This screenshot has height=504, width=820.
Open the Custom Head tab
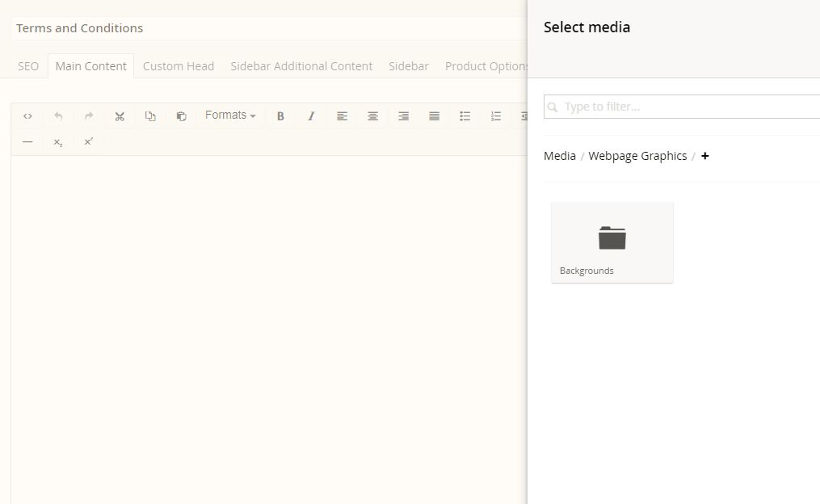tap(179, 66)
